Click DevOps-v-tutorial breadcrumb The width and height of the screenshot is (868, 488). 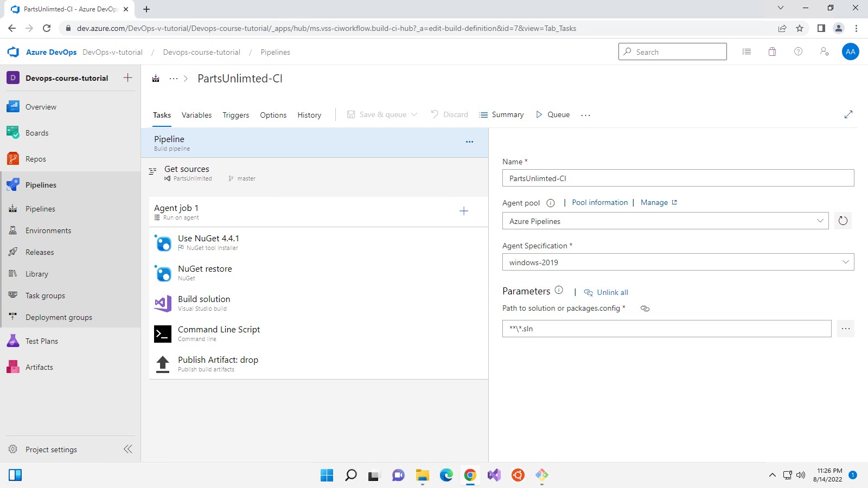click(112, 52)
